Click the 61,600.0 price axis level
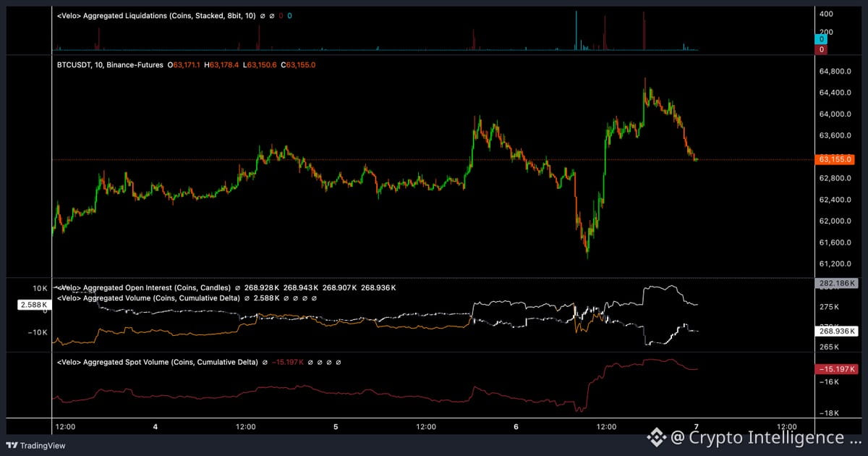The image size is (868, 456). click(x=834, y=242)
